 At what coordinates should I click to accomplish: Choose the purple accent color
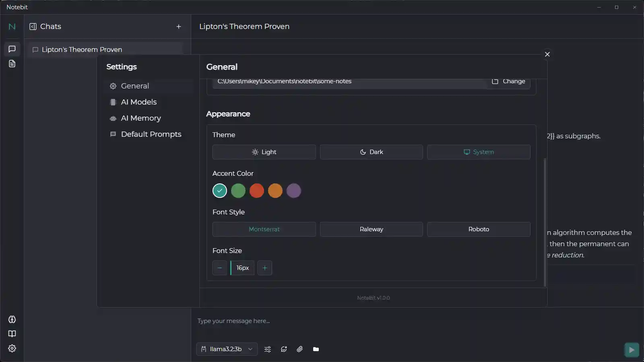[x=294, y=191]
